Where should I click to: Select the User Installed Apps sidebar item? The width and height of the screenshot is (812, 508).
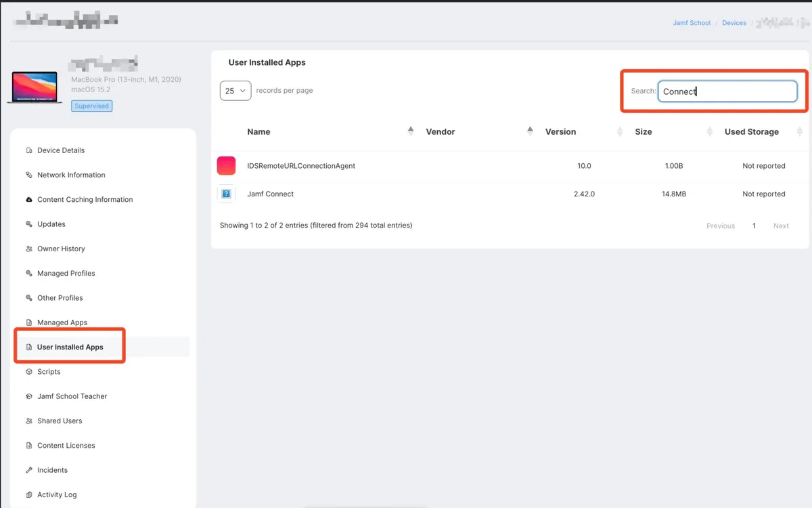pos(69,347)
